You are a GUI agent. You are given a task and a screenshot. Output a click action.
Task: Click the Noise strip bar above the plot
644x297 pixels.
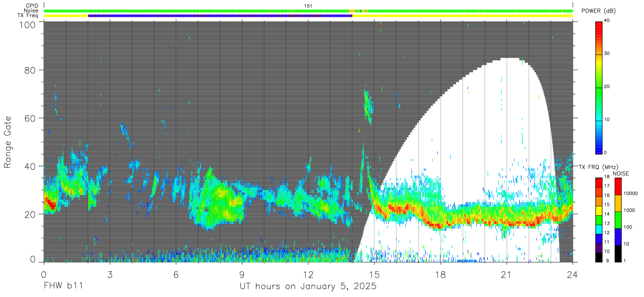(x=308, y=10)
